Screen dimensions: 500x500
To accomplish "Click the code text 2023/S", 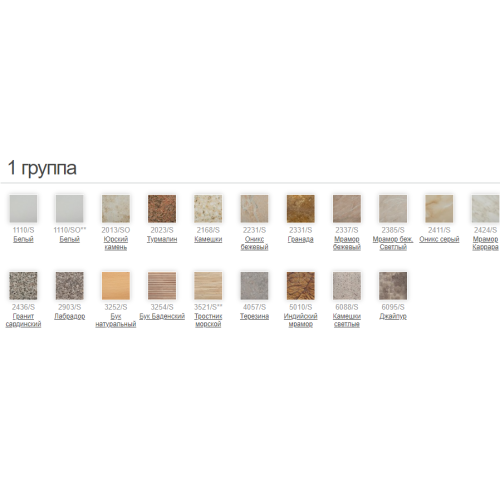I will (162, 230).
